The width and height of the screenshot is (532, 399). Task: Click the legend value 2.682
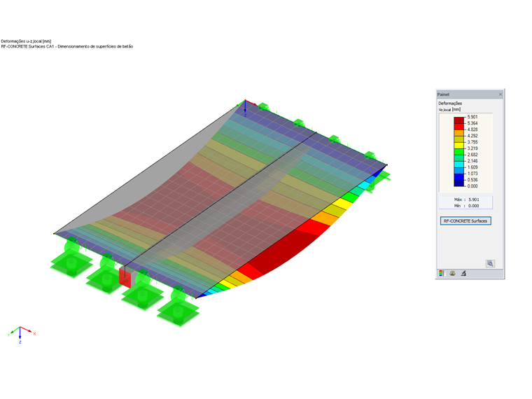472,155
